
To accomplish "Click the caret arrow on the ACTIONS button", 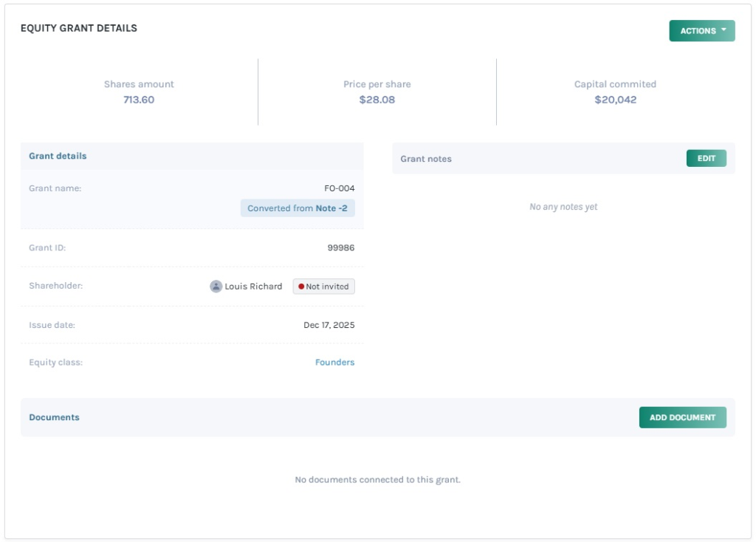I will [x=724, y=30].
